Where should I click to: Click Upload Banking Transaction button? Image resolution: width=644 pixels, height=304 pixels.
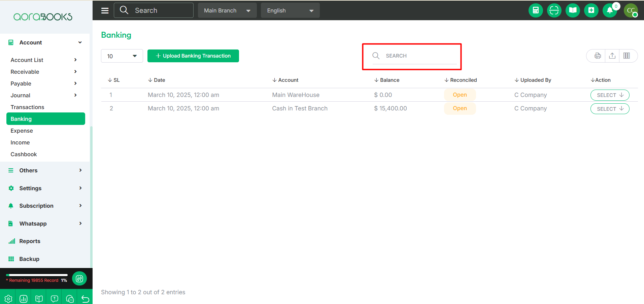[x=193, y=56]
